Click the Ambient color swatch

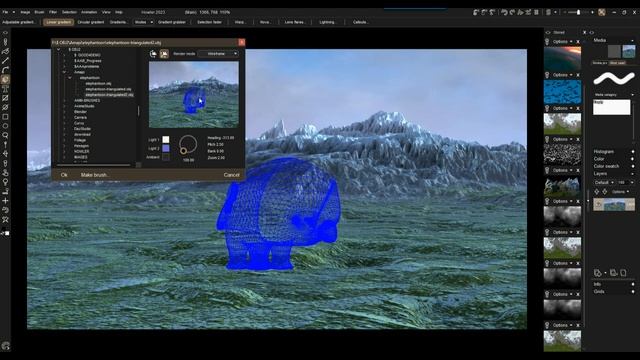166,157
